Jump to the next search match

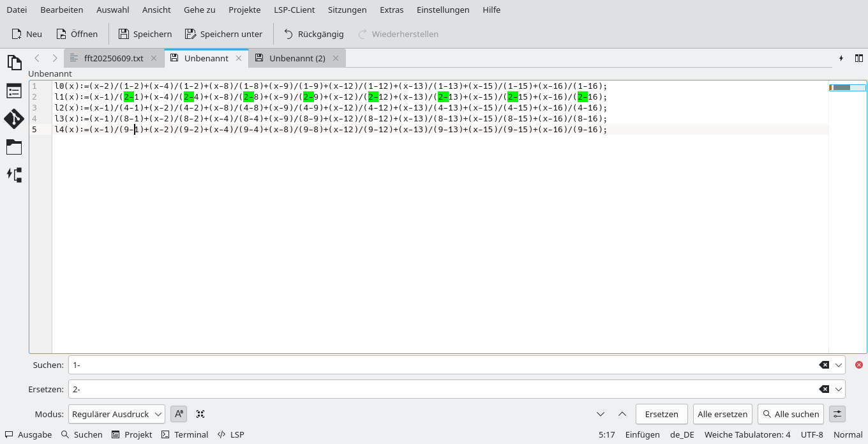pos(601,415)
